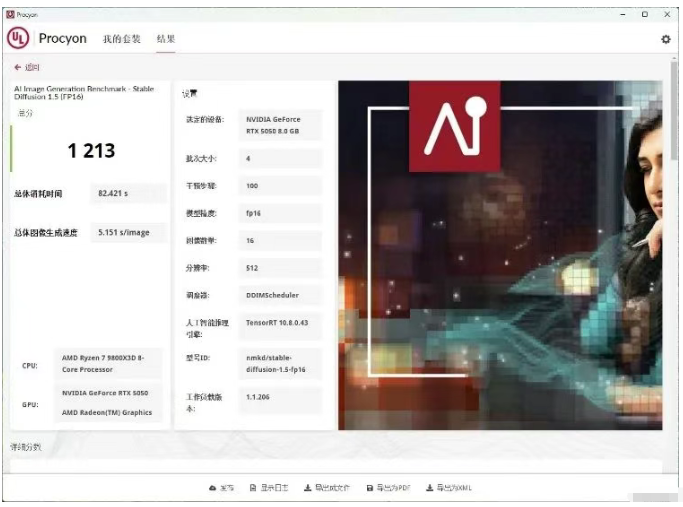Click the nmkd/stable-diffusion-1.5-fp16 model ID
683x507 pixels.
tap(281, 364)
